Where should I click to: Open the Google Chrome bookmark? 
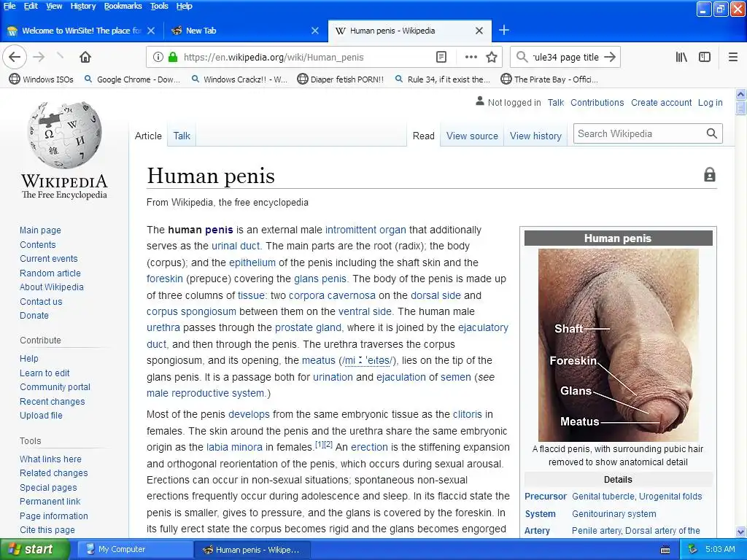pyautogui.click(x=132, y=79)
